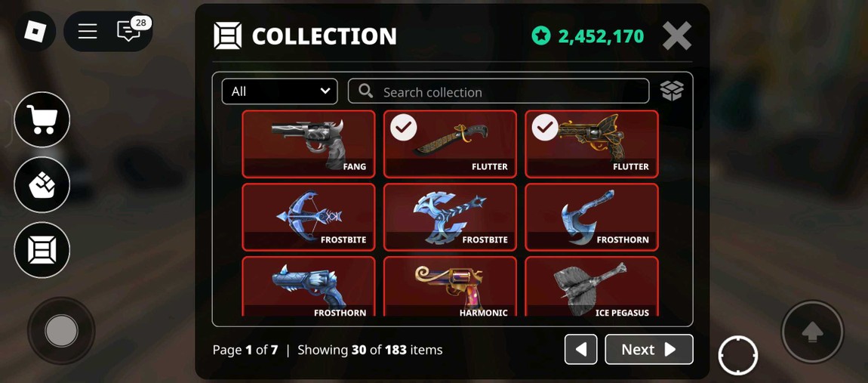
Task: Close the Collection window
Action: 676,36
